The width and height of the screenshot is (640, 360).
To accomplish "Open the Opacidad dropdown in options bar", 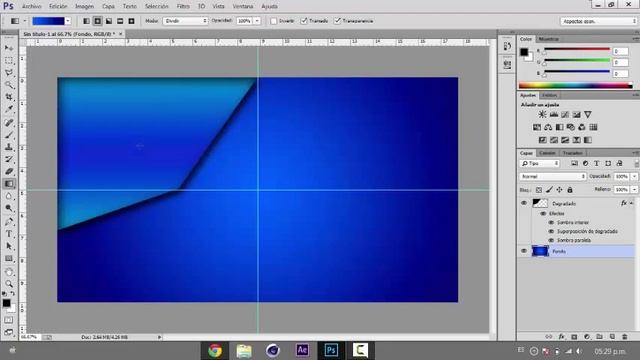I will (x=257, y=21).
